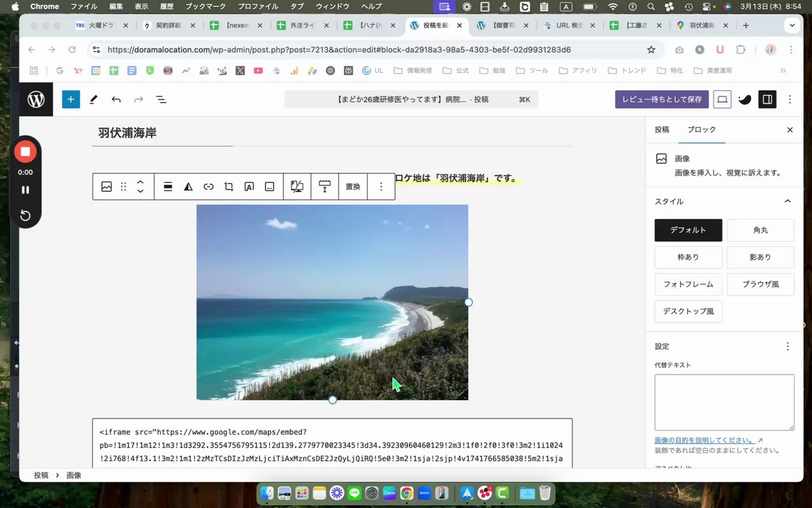The width and height of the screenshot is (812, 508).
Task: Click the paint roller style icon
Action: [x=325, y=187]
